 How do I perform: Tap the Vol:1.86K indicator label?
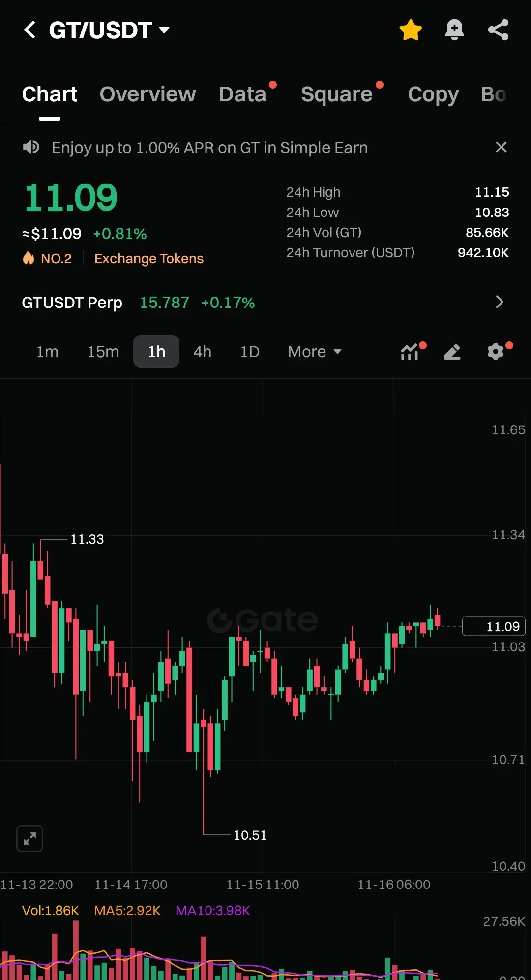(51, 911)
